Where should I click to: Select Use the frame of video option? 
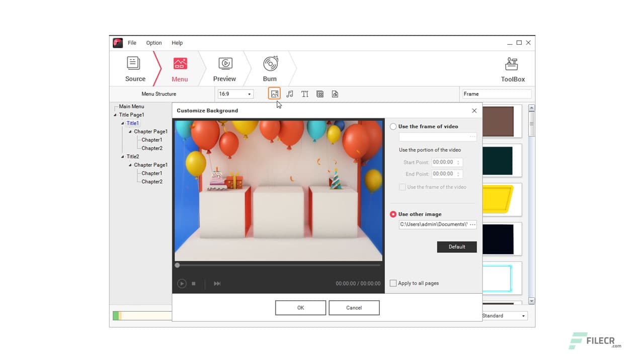pyautogui.click(x=393, y=126)
